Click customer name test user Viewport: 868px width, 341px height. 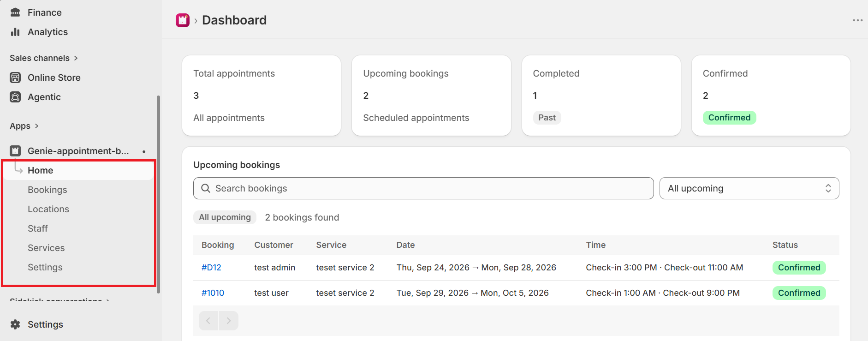[x=271, y=293]
